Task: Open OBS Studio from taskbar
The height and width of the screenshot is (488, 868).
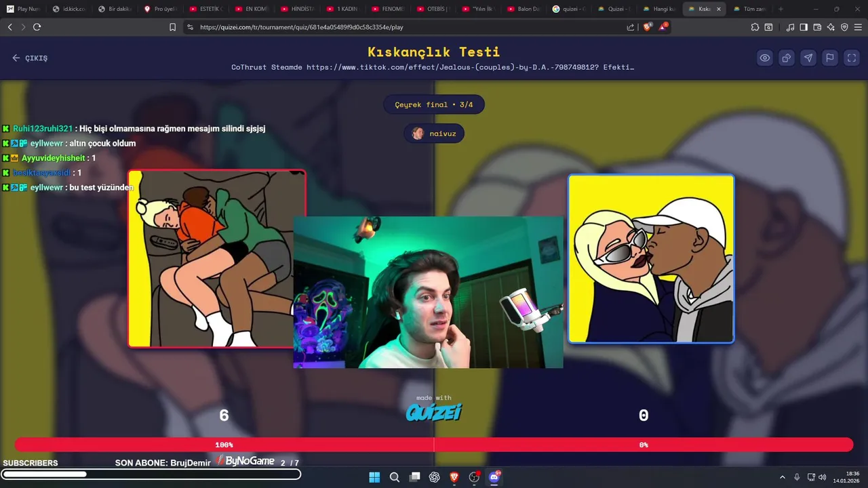Action: [x=475, y=477]
